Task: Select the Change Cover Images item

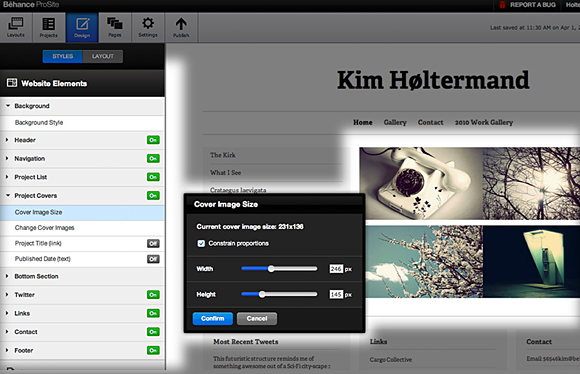Action: pos(82,228)
